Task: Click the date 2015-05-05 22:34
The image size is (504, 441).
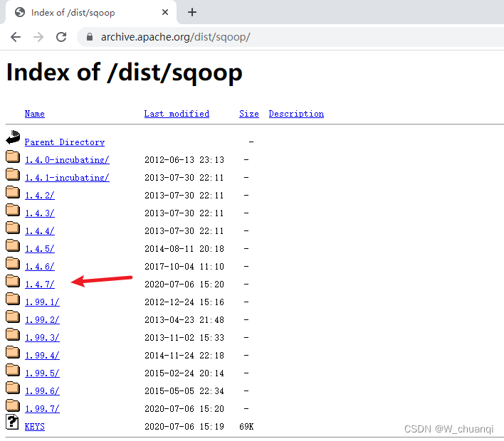Action: [184, 391]
